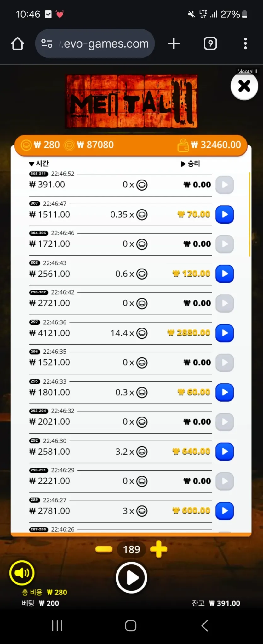Viewport: 263px width, 644px height.
Task: Start the spin with the large play button
Action: tap(131, 578)
